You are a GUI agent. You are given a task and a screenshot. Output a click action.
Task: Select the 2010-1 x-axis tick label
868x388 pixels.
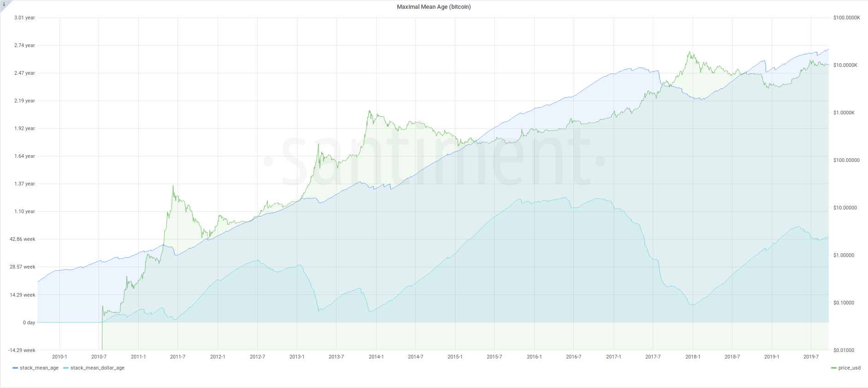click(59, 357)
